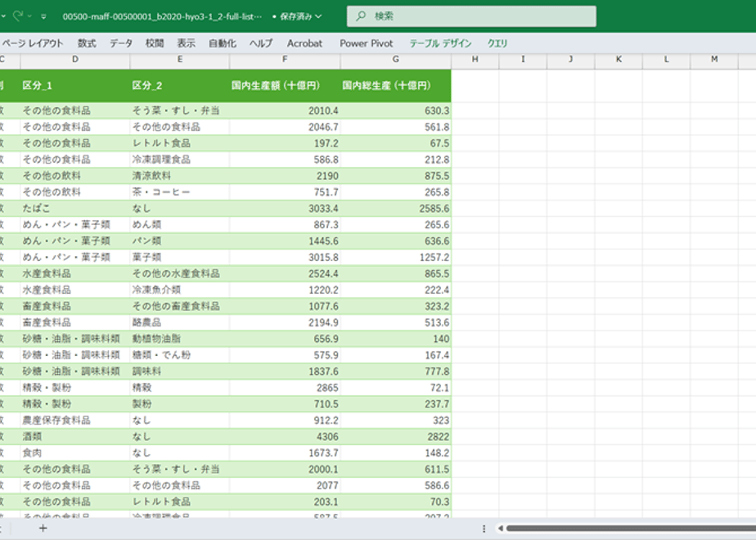
Task: Click the 区分_2 table header cell
Action: coord(180,86)
